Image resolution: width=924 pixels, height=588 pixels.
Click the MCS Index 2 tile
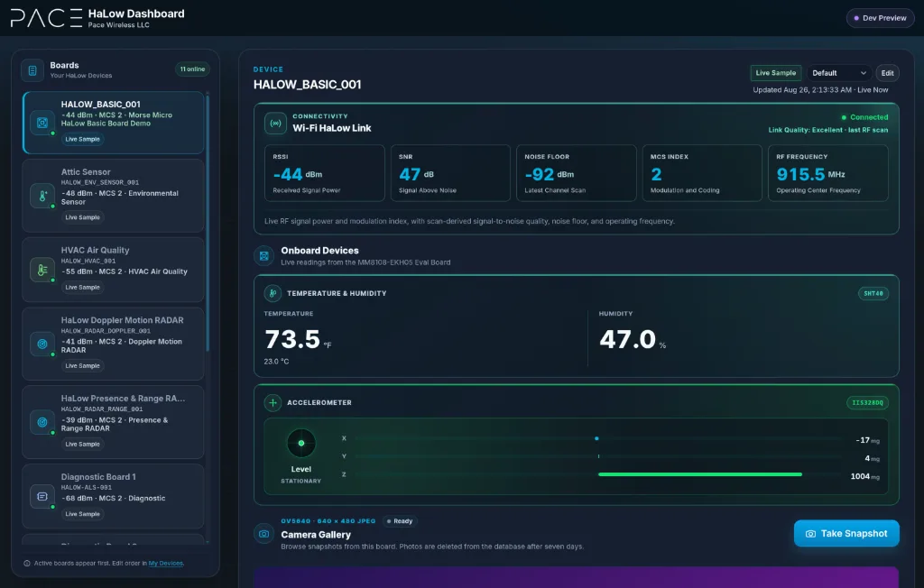[x=702, y=173]
